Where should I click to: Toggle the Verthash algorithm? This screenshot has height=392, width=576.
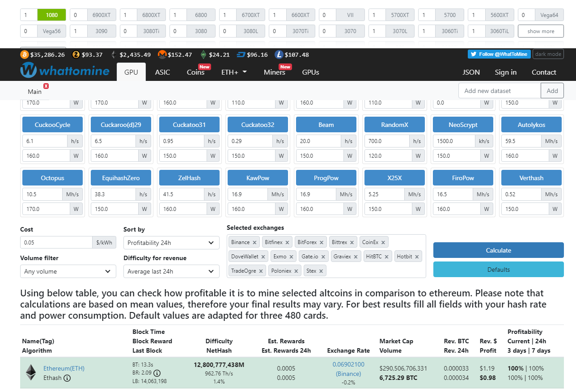(x=531, y=178)
